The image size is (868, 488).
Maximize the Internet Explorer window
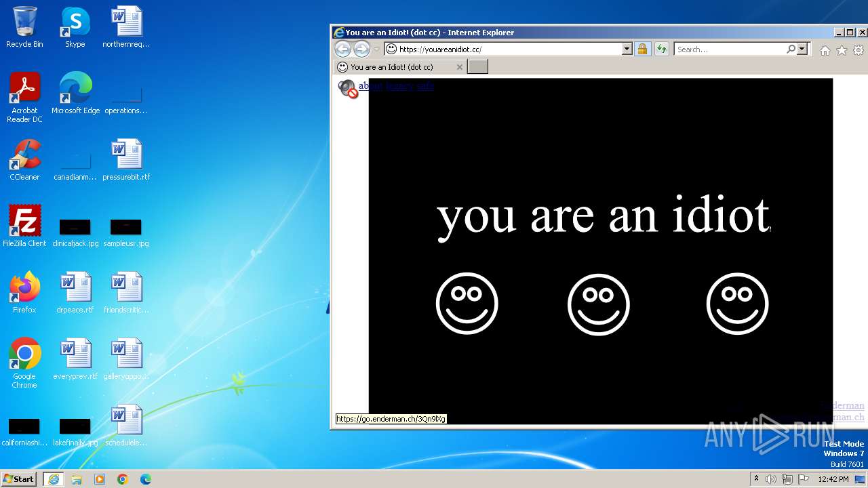pos(850,32)
